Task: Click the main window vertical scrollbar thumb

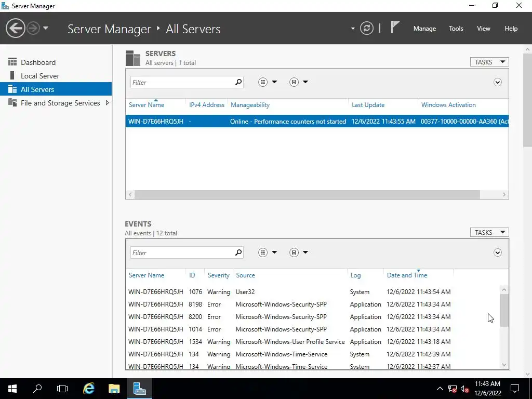Action: tap(527, 100)
